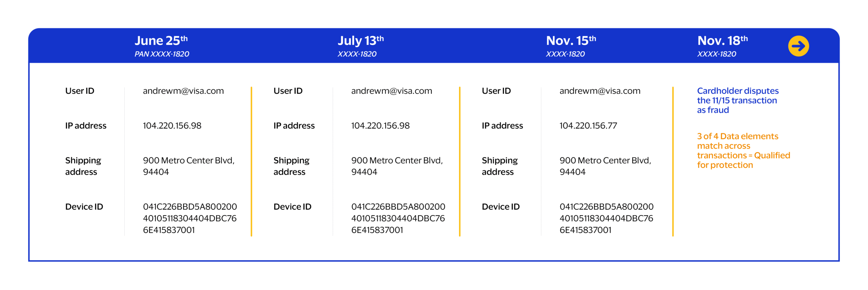Select the June 25th header
Screen dimensions: 868x290
tap(161, 41)
